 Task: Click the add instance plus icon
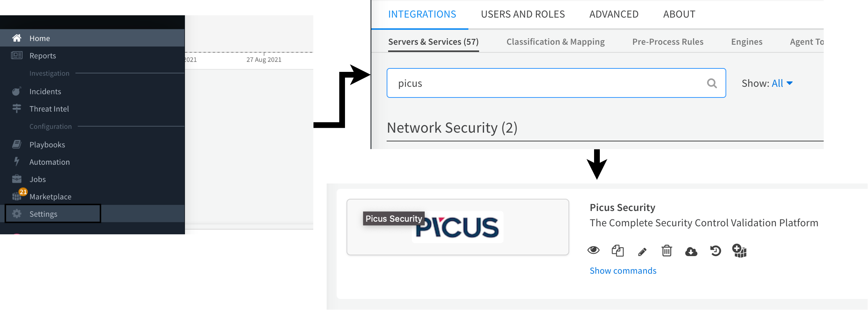tap(739, 251)
